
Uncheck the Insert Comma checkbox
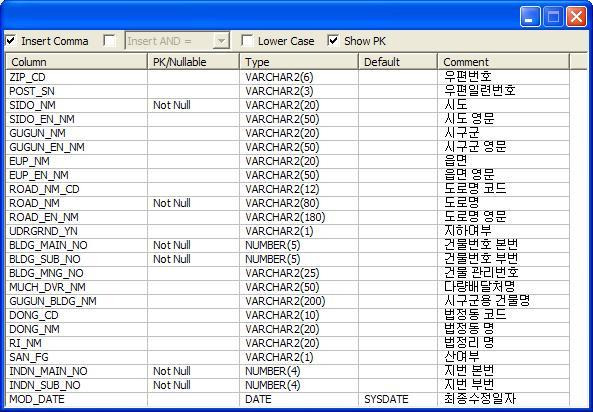pyautogui.click(x=11, y=40)
